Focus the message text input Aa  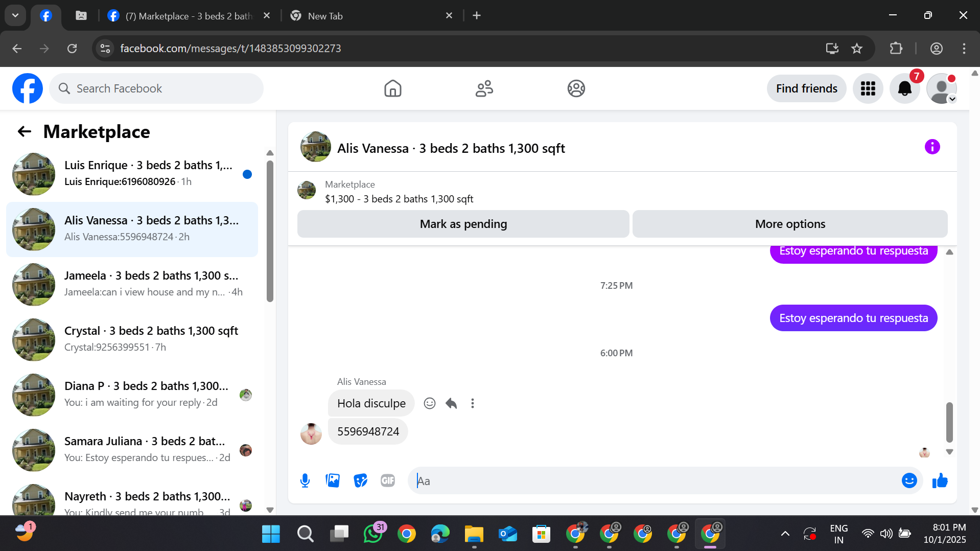pyautogui.click(x=654, y=480)
